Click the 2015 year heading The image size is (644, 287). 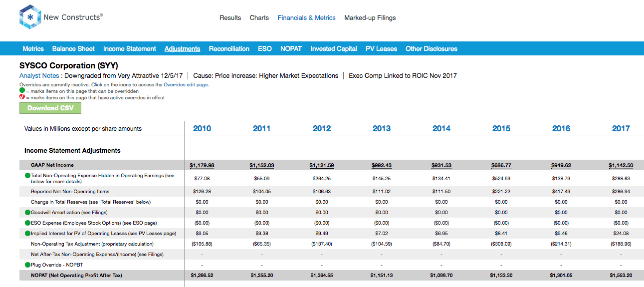coord(501,129)
